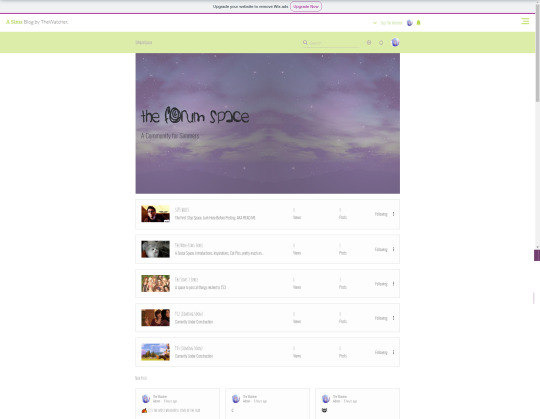Open the category thumbnail showing a group of Sims
540x419 pixels.
[x=155, y=283]
